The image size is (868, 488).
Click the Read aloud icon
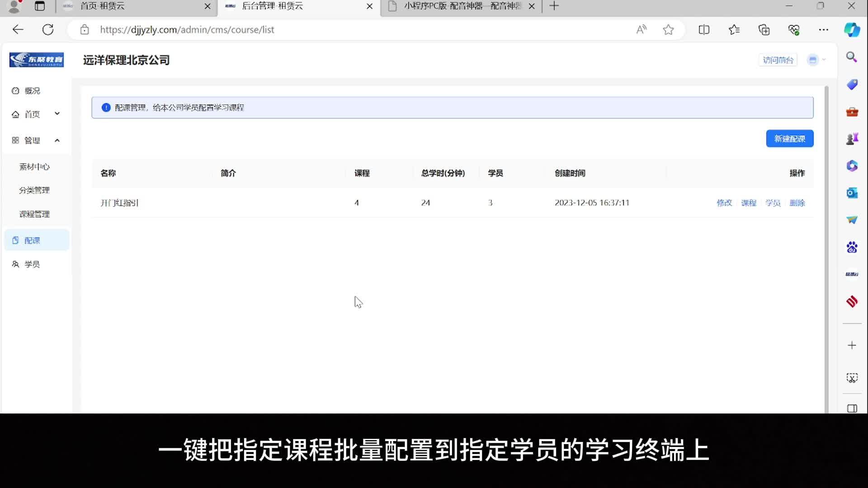click(641, 30)
